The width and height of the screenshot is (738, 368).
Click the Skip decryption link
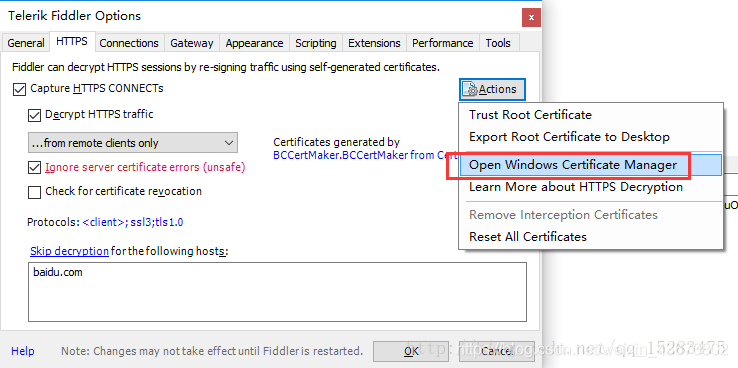(x=69, y=251)
